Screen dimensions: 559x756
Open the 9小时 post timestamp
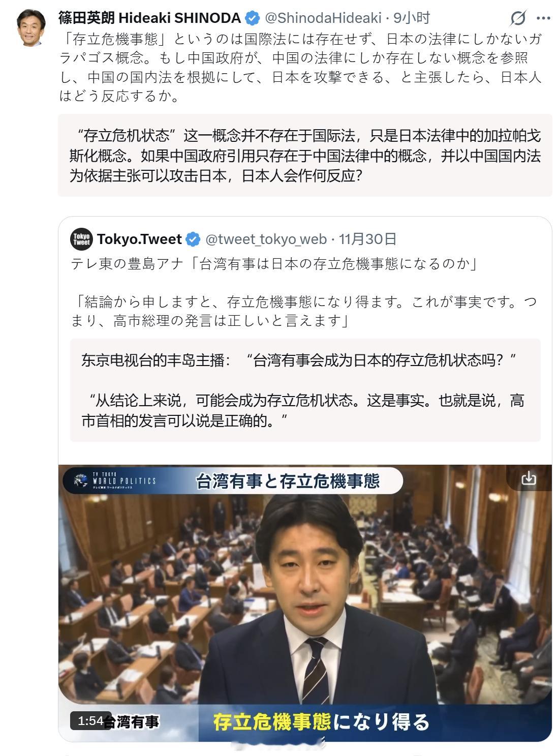pyautogui.click(x=412, y=18)
